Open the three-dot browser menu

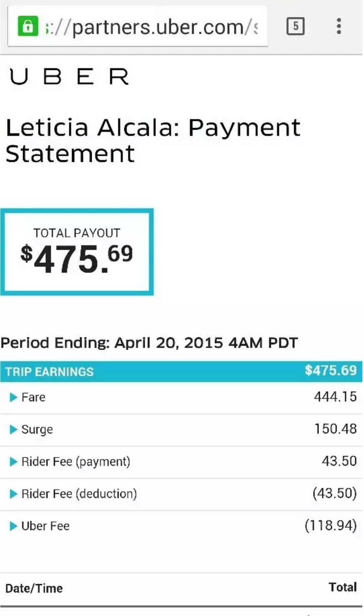click(339, 26)
